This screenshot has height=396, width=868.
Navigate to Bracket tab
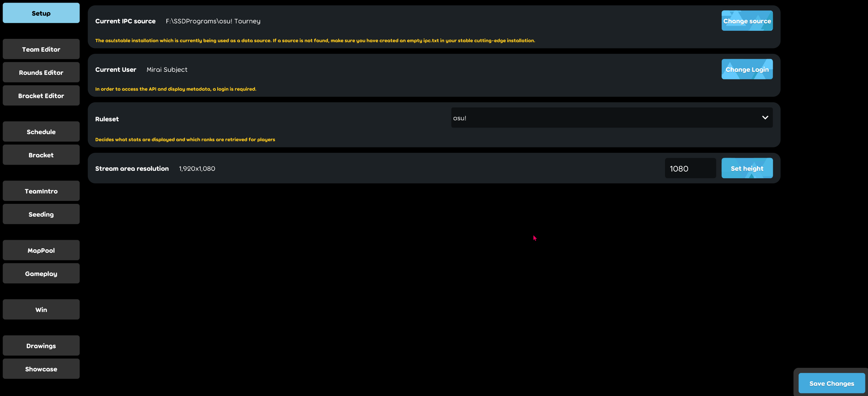[41, 154]
